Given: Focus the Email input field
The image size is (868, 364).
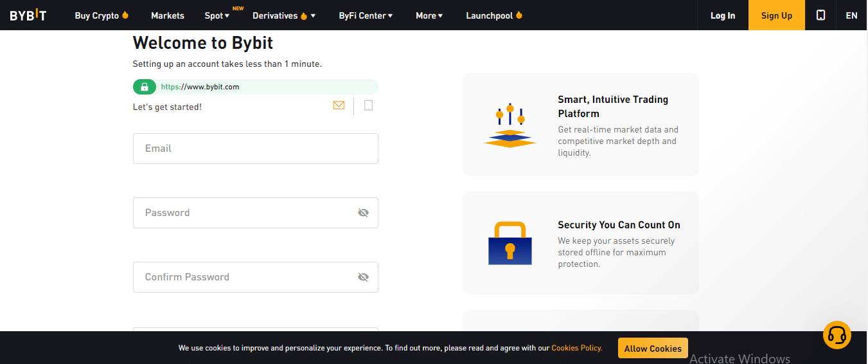Looking at the screenshot, I should click(256, 149).
